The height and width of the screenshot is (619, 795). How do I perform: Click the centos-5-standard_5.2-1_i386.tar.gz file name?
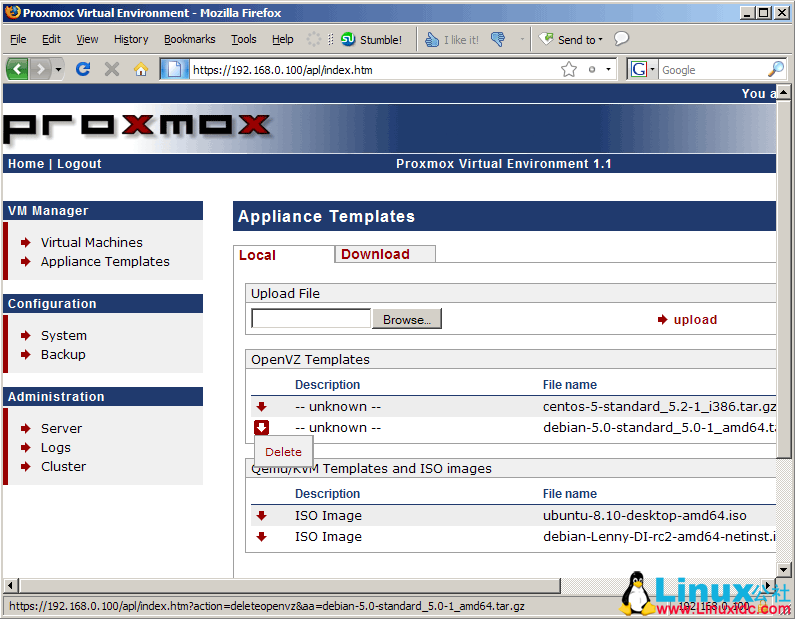pos(659,407)
